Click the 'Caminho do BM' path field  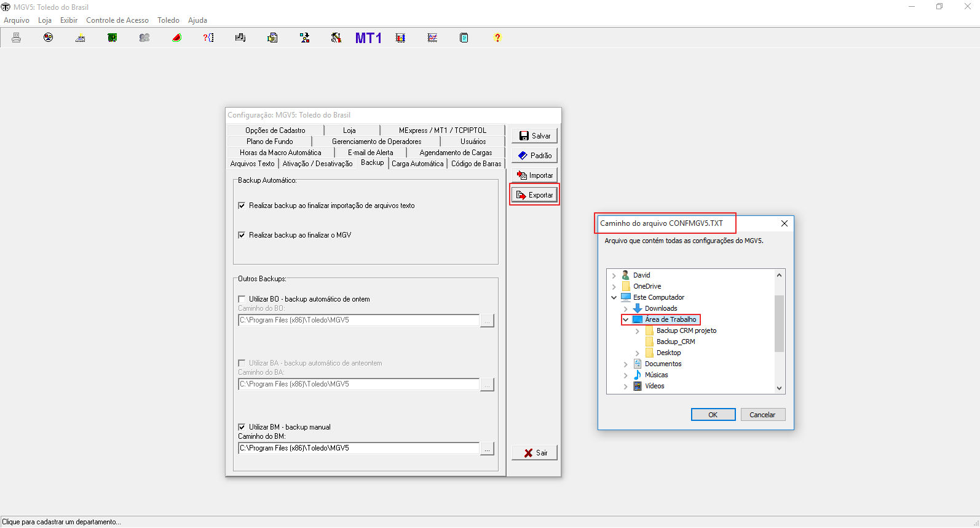tap(358, 449)
